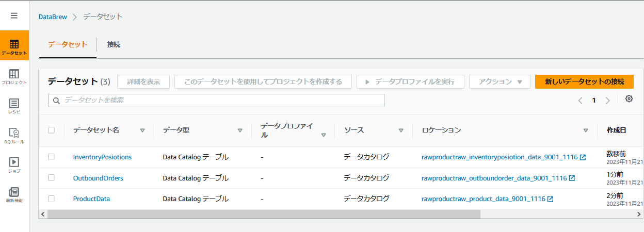Click このデータセットを使用してプロジェクトを作成する button
Viewport: 644px width, 232px height.
[x=263, y=81]
